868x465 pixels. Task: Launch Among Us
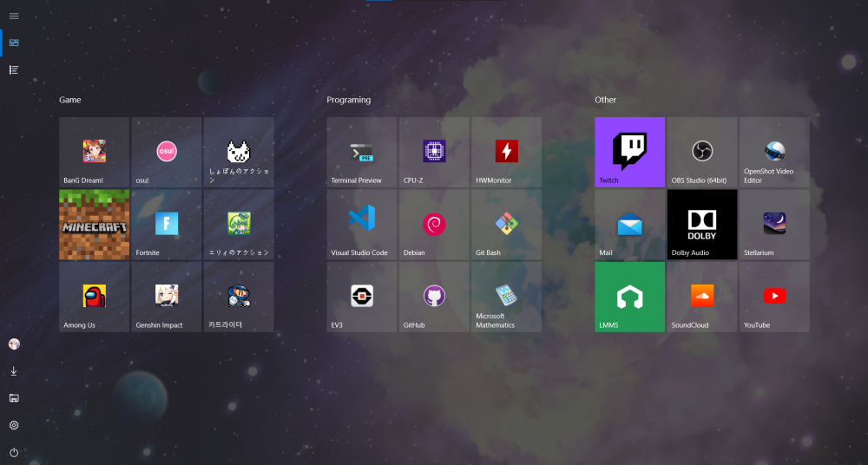click(94, 297)
